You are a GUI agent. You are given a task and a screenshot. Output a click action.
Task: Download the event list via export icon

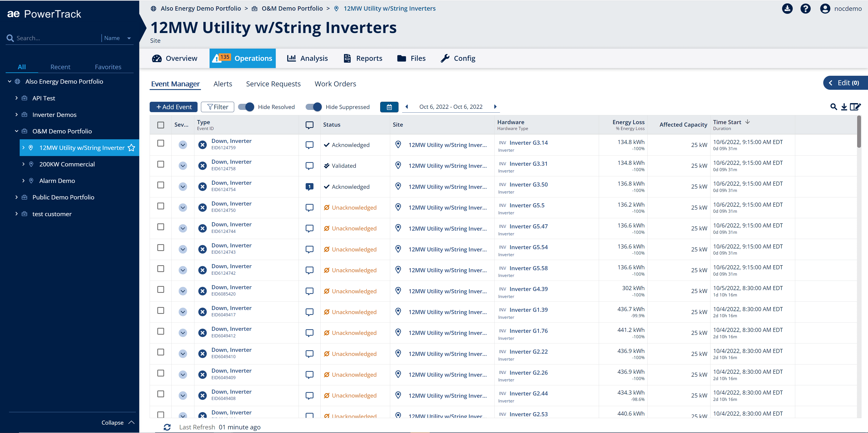pyautogui.click(x=844, y=107)
